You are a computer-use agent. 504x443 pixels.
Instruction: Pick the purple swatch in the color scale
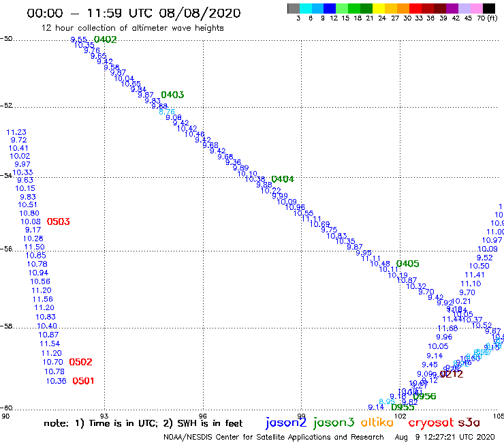coord(452,8)
